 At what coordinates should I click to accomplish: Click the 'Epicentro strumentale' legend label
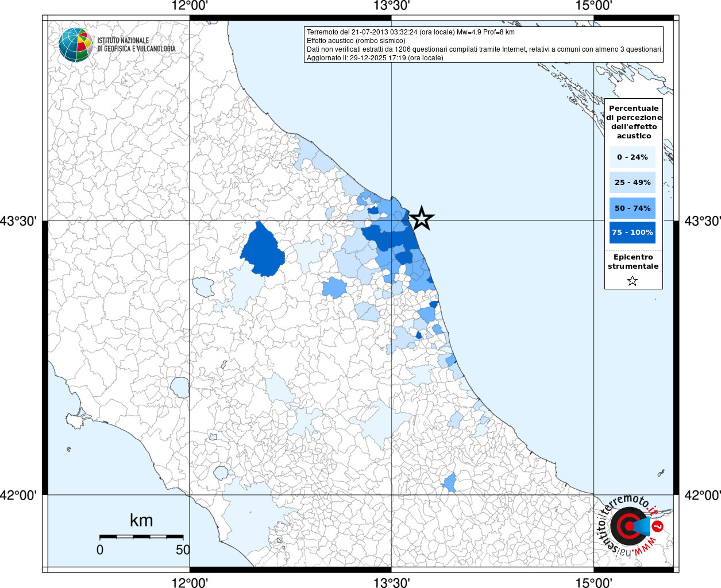633,262
